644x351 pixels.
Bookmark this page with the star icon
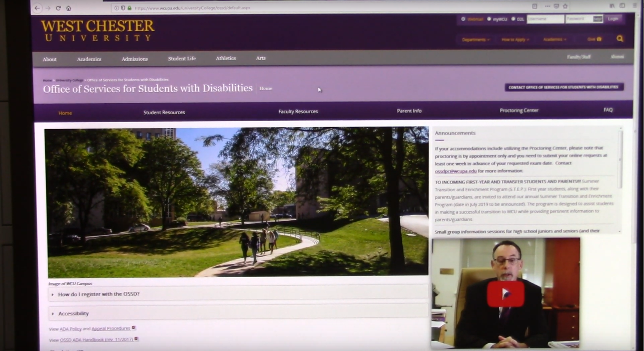(x=565, y=6)
